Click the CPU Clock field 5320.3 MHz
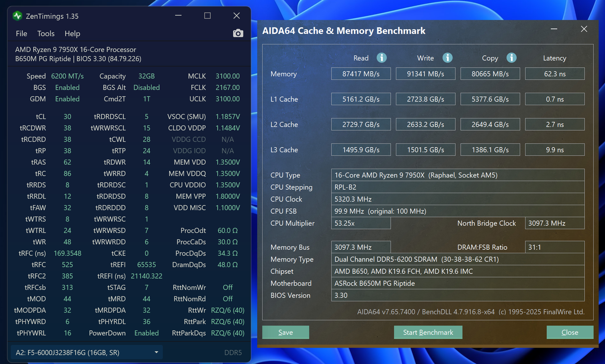Image resolution: width=605 pixels, height=364 pixels. (x=458, y=199)
